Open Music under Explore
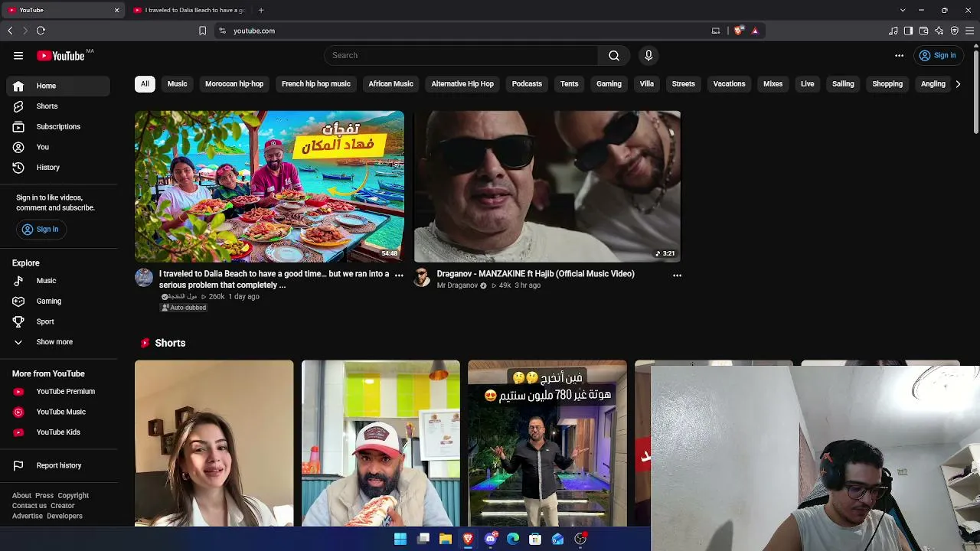Screen dimensions: 980x551 pos(58,281)
